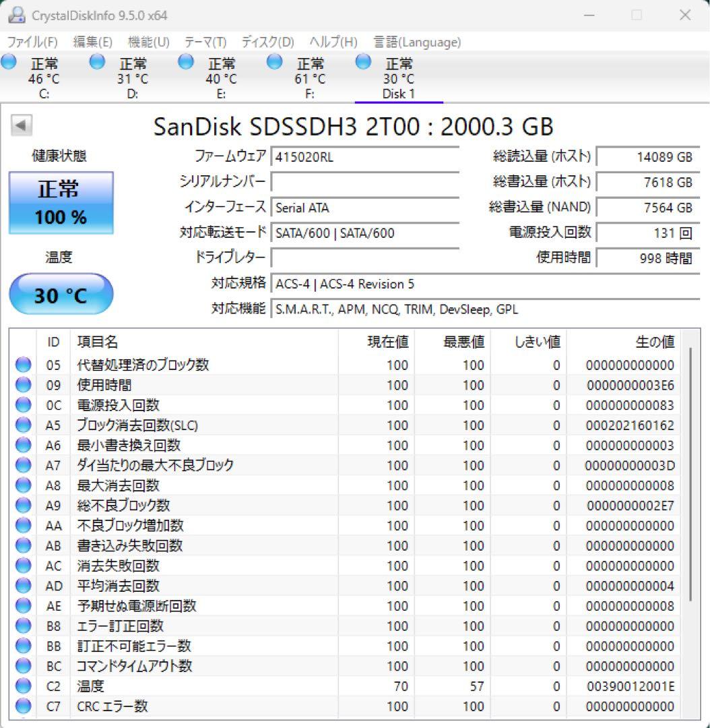Click the blue dot beside ID 05
Screen dimensions: 710x728
pyautogui.click(x=23, y=365)
